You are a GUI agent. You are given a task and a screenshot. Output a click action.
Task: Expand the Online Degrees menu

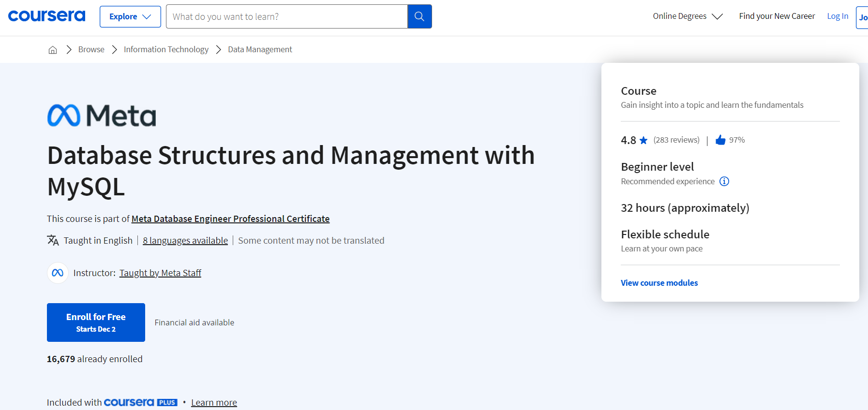click(688, 16)
